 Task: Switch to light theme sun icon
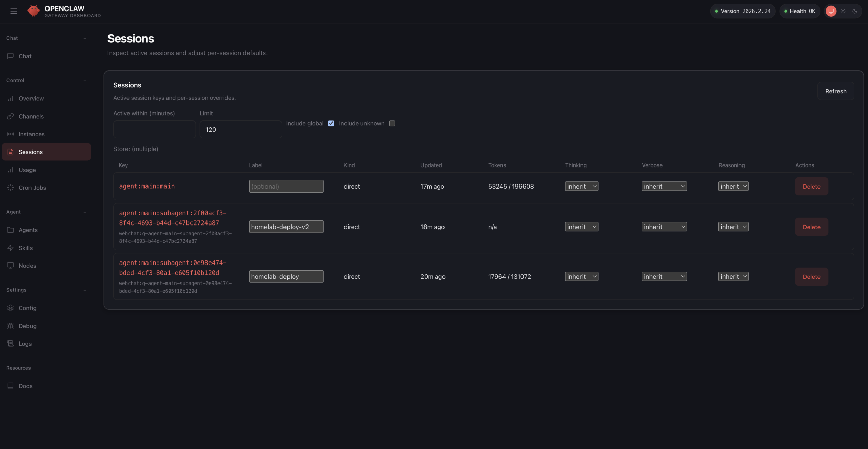click(x=843, y=11)
